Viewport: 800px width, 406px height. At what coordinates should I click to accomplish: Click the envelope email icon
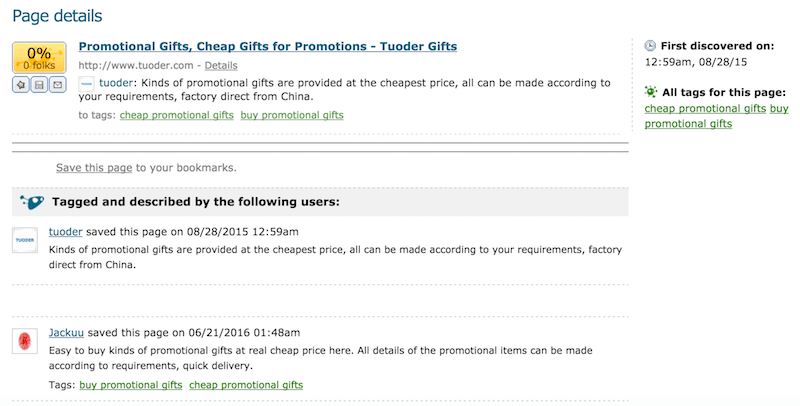(58, 85)
